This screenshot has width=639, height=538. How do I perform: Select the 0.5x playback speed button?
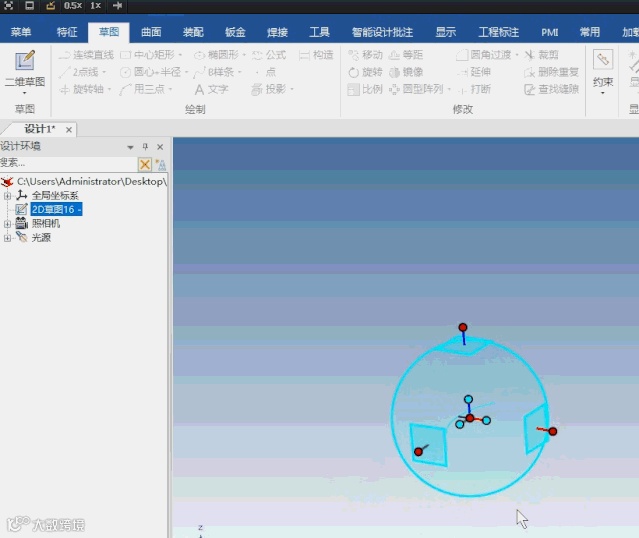tap(73, 6)
